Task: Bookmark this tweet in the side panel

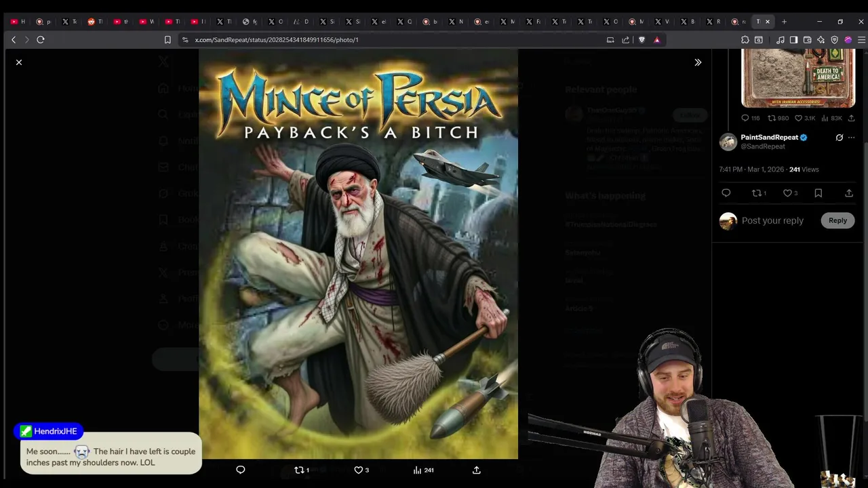Action: click(x=818, y=193)
